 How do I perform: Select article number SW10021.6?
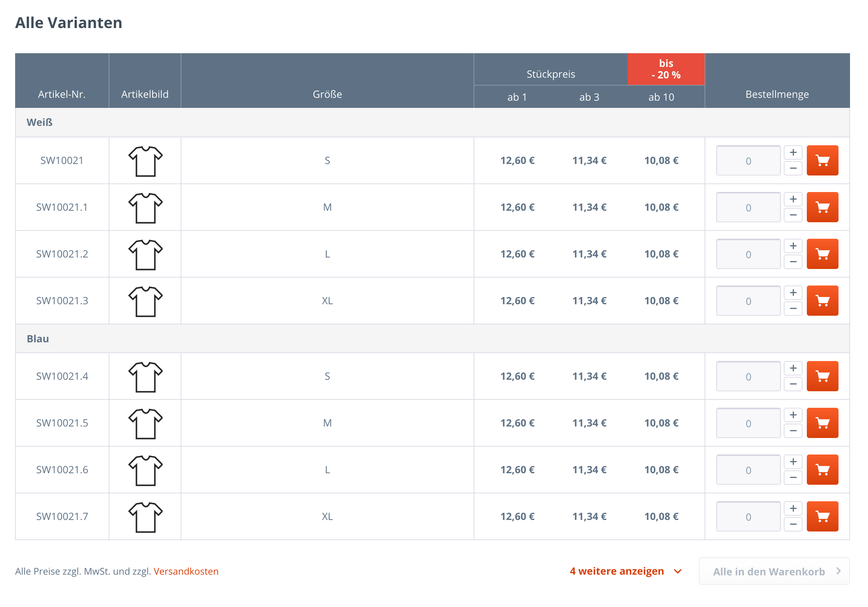(x=62, y=470)
